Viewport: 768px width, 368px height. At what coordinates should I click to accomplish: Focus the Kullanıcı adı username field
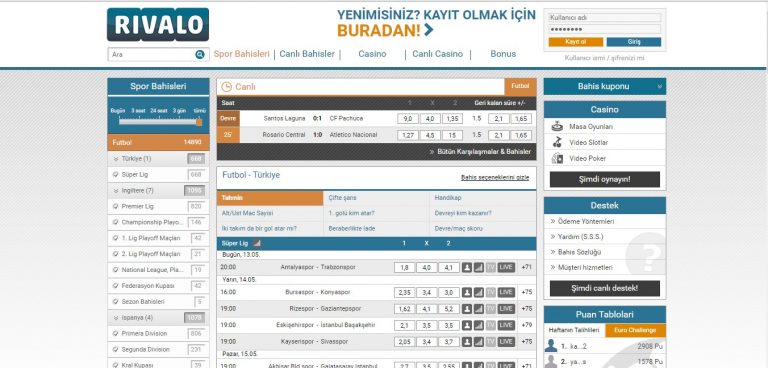click(x=604, y=18)
